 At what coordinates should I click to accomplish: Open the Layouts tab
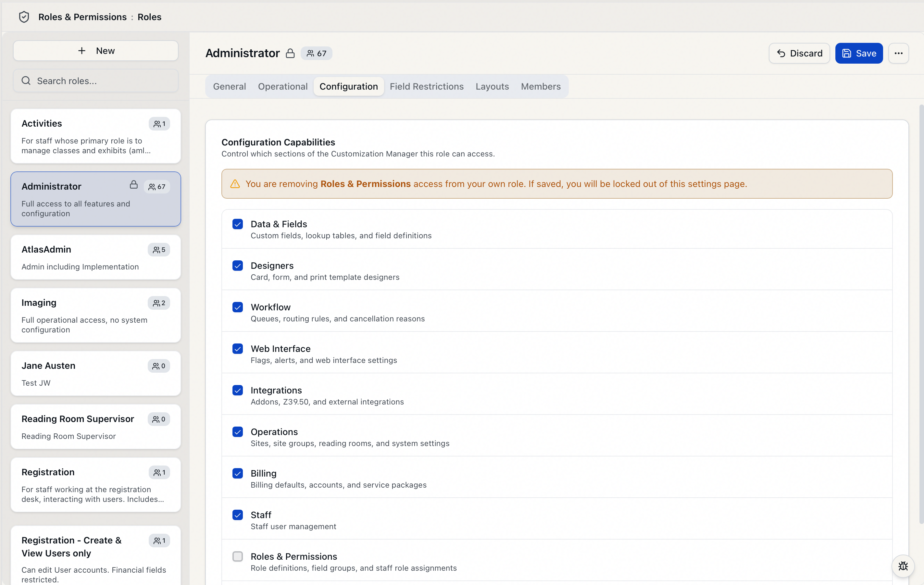tap(492, 86)
